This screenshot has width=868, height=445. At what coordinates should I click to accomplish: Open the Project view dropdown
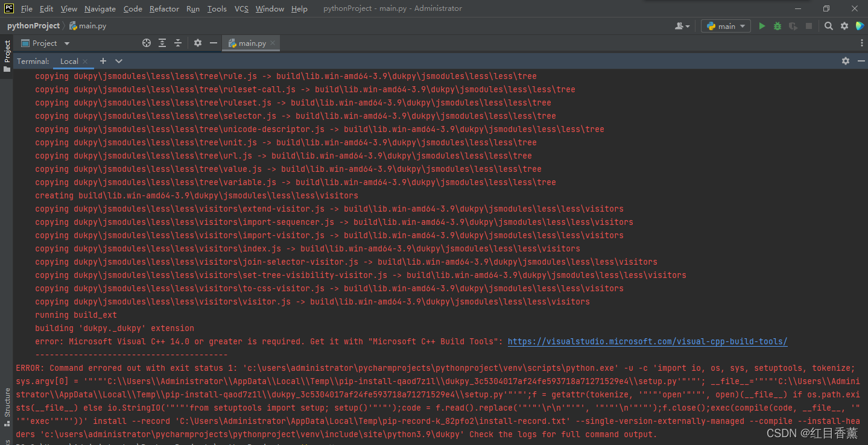click(x=46, y=43)
